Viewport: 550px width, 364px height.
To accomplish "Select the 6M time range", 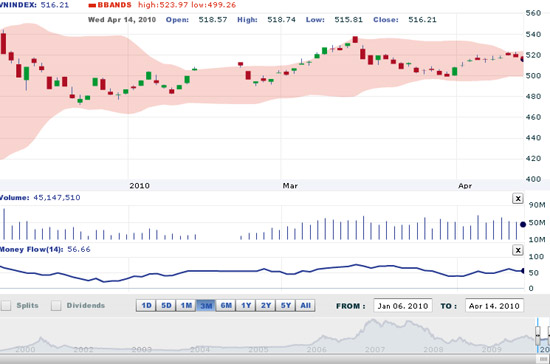I will pyautogui.click(x=226, y=305).
